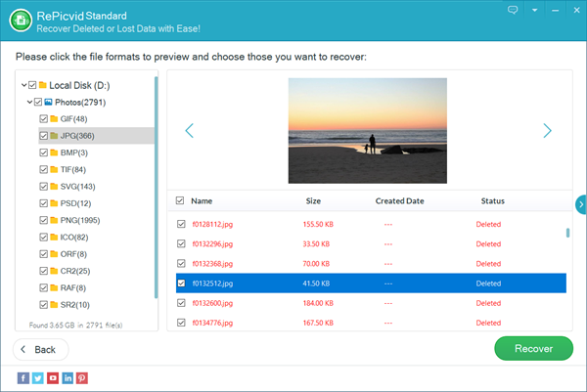Uncheck the f0132512.jpg file checkbox
The image size is (587, 392).
tap(181, 283)
